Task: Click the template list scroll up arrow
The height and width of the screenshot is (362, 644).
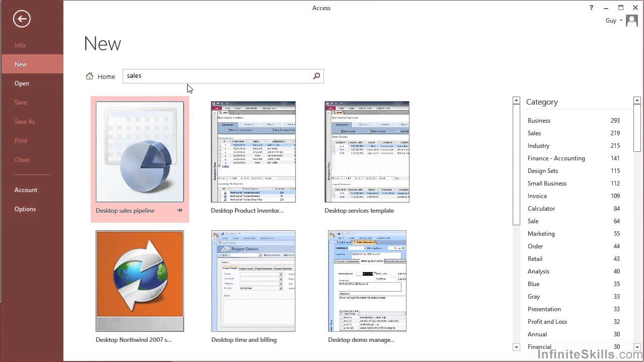Action: 516,101
